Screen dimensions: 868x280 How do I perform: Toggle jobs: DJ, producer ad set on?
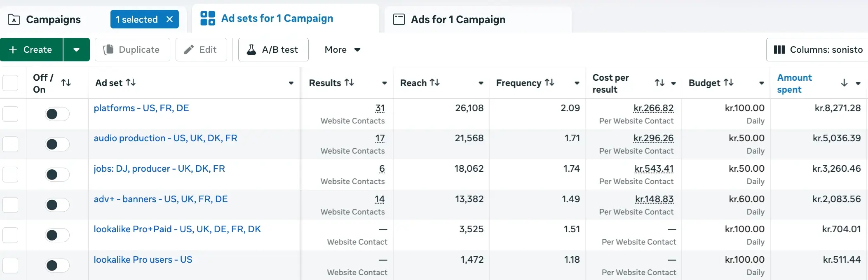pos(57,175)
